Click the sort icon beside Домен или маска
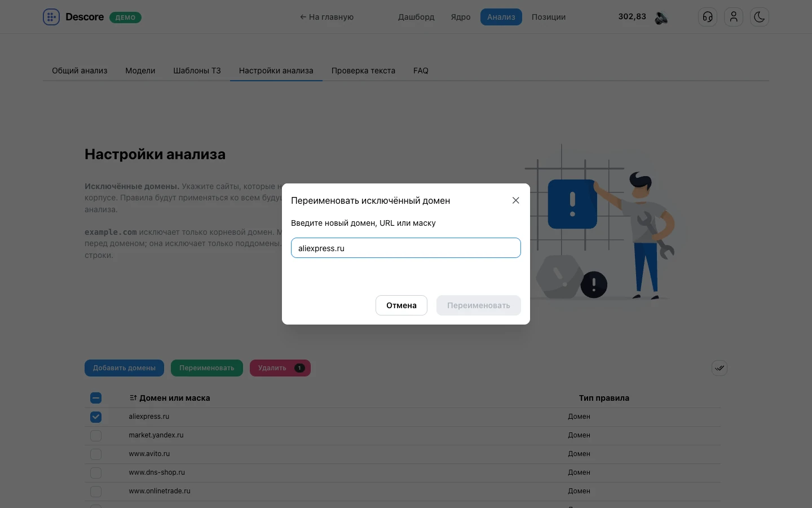The height and width of the screenshot is (508, 812). pyautogui.click(x=133, y=398)
